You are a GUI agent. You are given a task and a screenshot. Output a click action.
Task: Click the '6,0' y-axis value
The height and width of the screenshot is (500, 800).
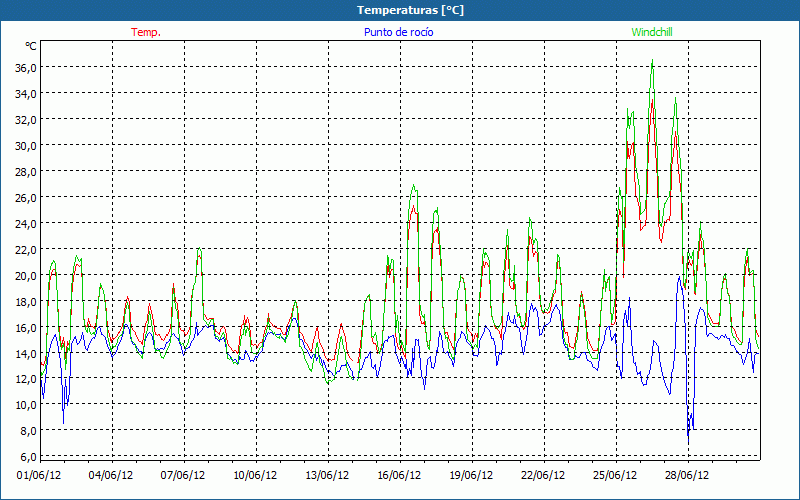[x=29, y=457]
